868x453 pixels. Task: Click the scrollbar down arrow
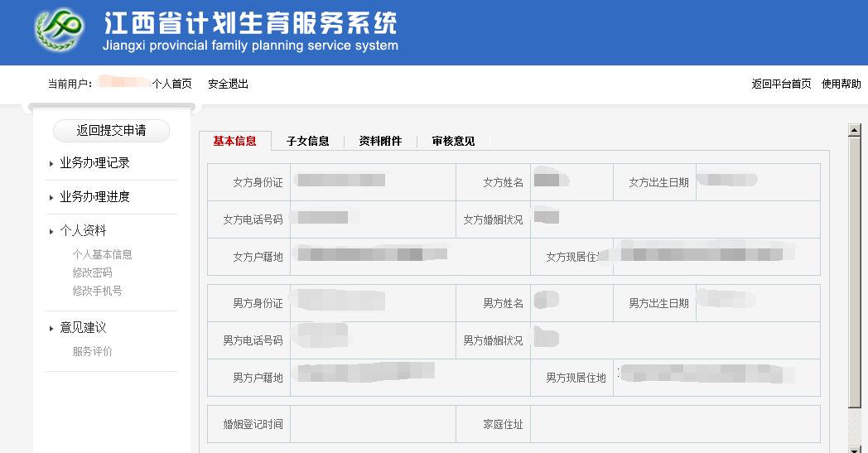[x=854, y=449]
